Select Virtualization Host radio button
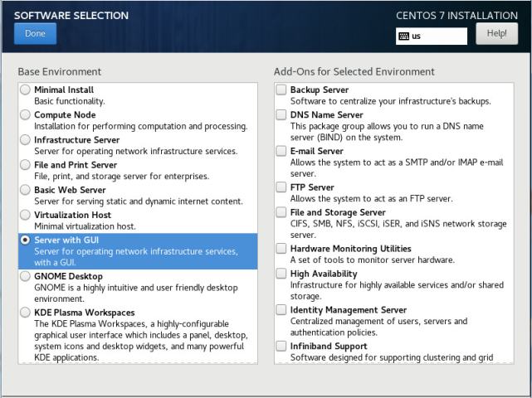 pyautogui.click(x=25, y=215)
